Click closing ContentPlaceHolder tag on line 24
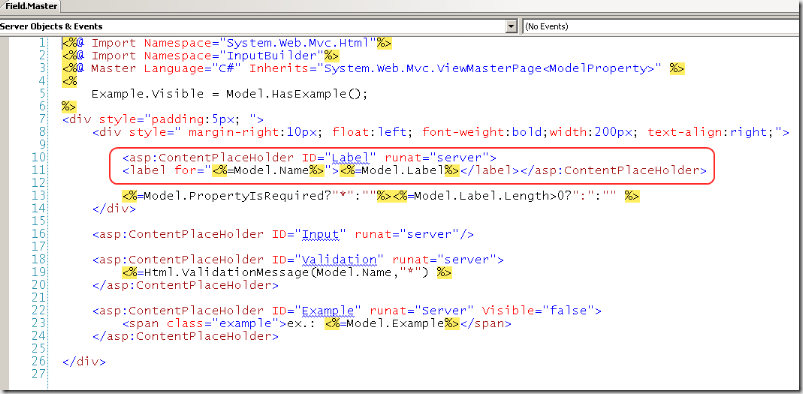Screen dimensions: 803x394 pos(186,337)
